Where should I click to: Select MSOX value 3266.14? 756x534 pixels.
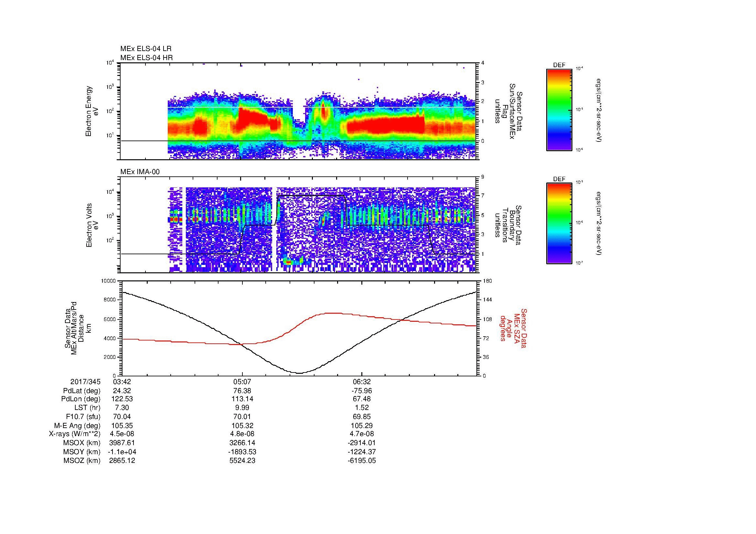(x=242, y=443)
